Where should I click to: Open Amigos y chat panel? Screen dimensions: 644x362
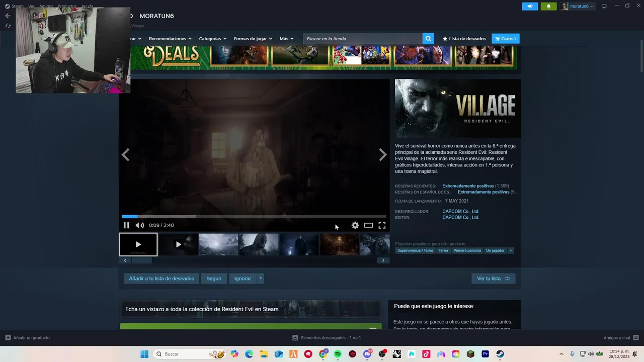point(621,338)
